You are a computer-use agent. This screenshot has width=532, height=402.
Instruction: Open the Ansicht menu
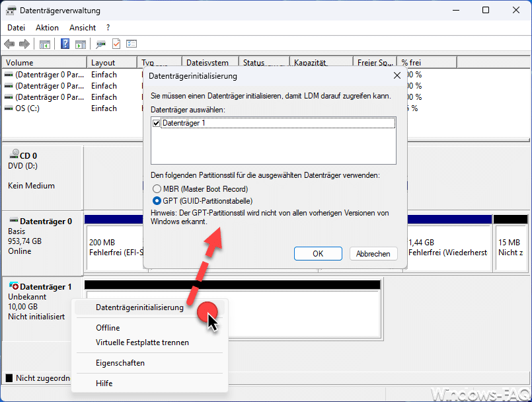[83, 28]
